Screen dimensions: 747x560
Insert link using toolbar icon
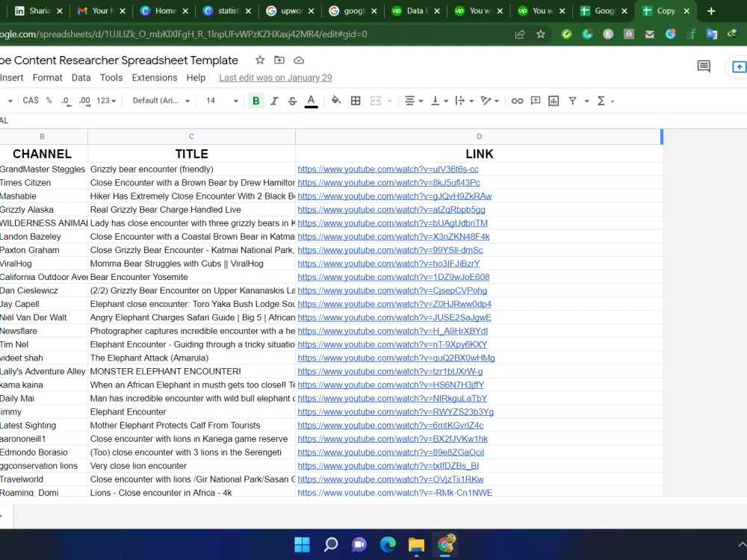[517, 101]
